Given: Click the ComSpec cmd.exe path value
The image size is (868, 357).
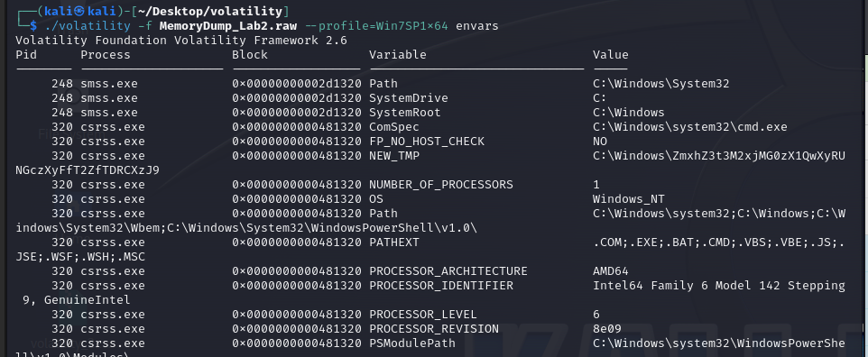Looking at the screenshot, I should coord(689,127).
